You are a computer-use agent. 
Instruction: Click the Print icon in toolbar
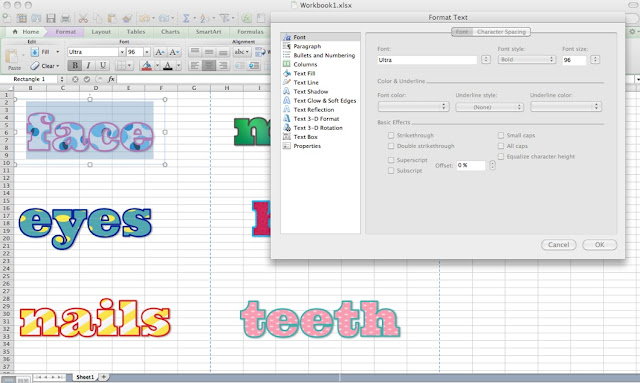coord(65,18)
